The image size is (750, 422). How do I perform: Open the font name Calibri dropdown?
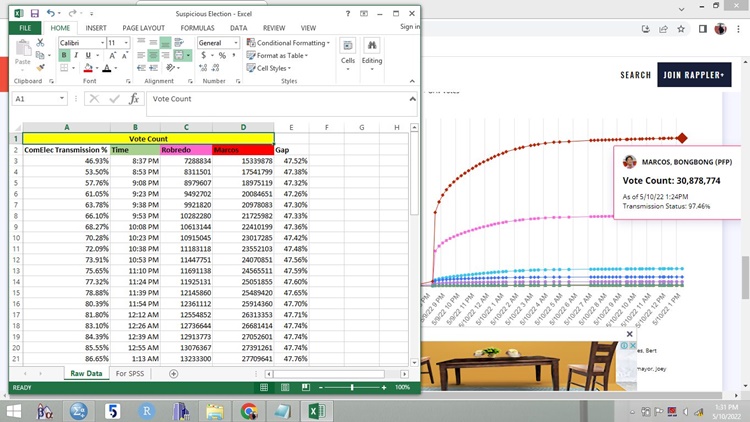point(102,43)
